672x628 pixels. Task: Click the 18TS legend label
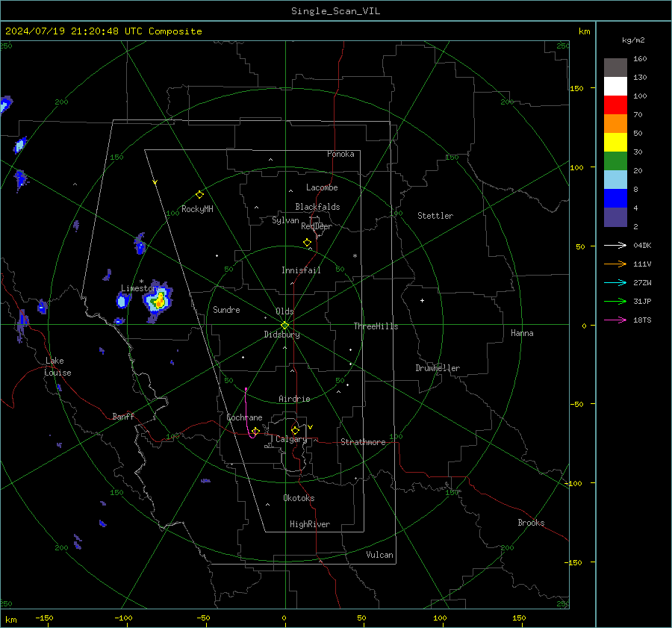point(642,320)
